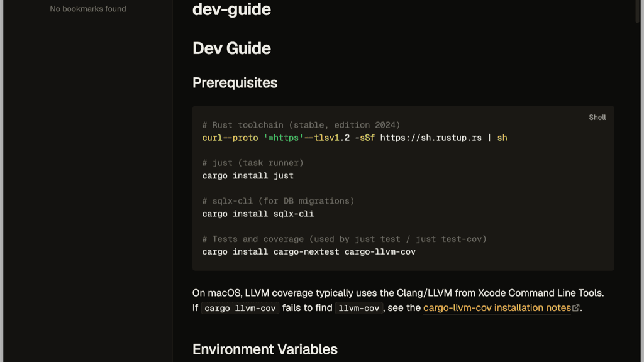Click the 'cargo install just' line
The image size is (644, 362).
[248, 176]
